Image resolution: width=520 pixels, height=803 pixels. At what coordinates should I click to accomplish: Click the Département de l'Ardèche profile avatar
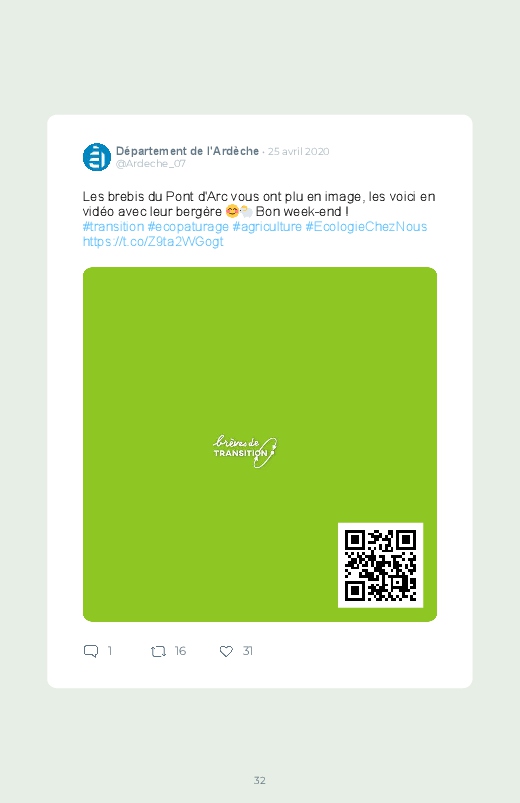[97, 157]
